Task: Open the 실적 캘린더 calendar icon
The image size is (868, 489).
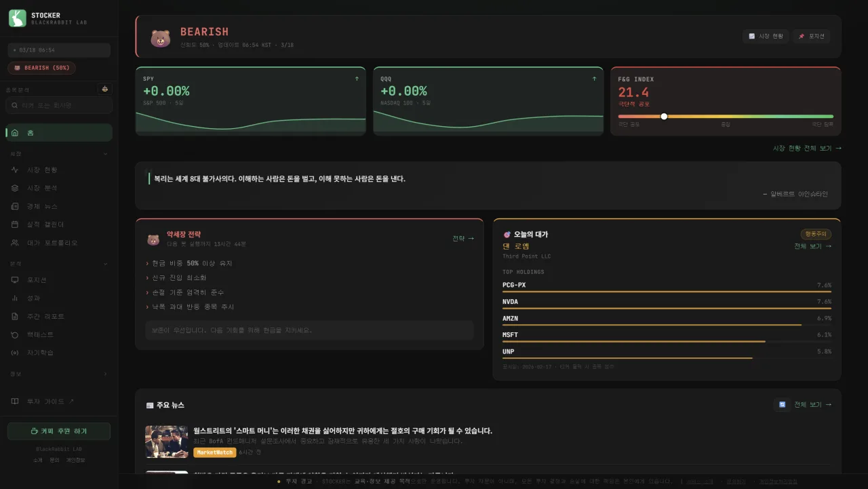Action: coord(14,224)
